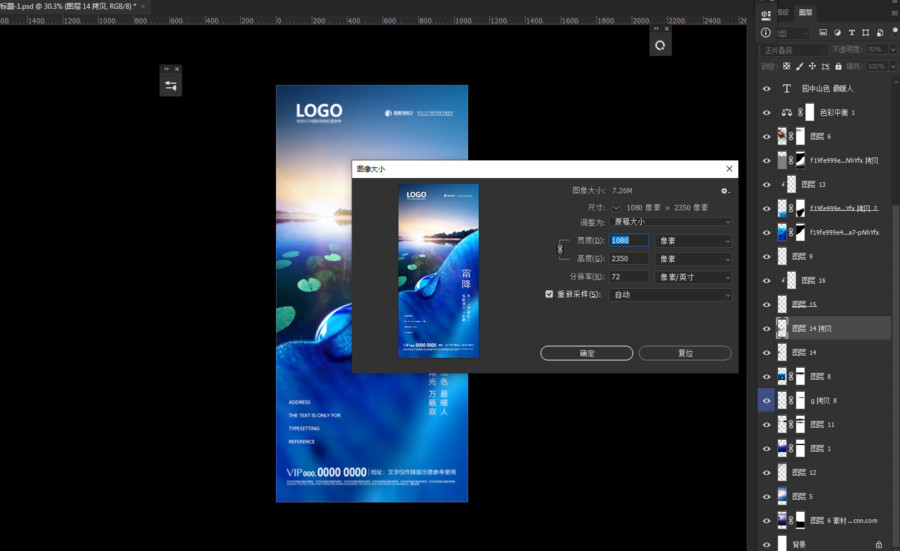Click the lock position move icon
900x551 pixels.
point(812,67)
